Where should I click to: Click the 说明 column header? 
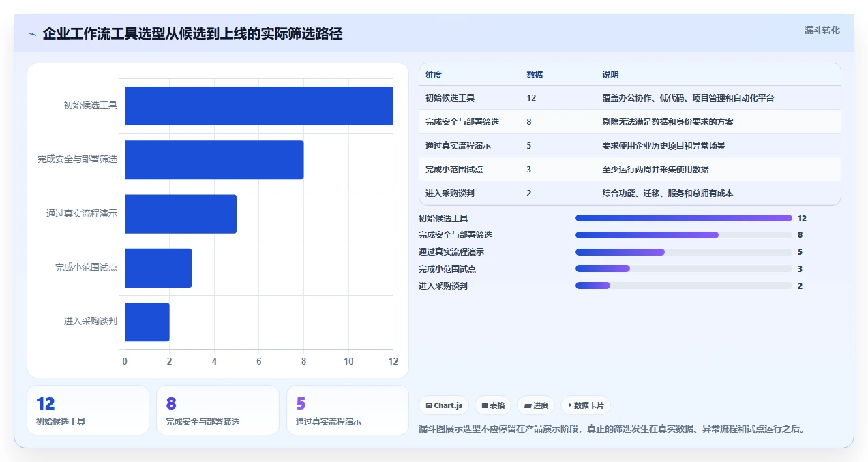610,75
